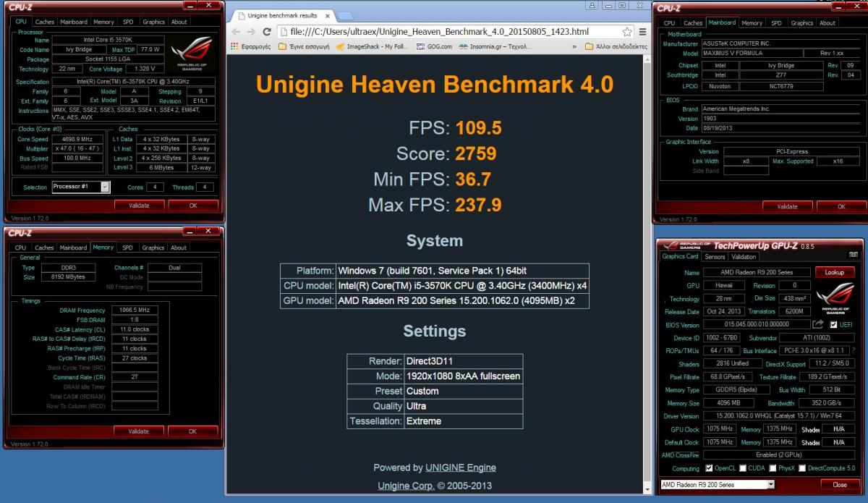Reload the benchmark results page
This screenshot has height=503, width=868.
[x=266, y=32]
